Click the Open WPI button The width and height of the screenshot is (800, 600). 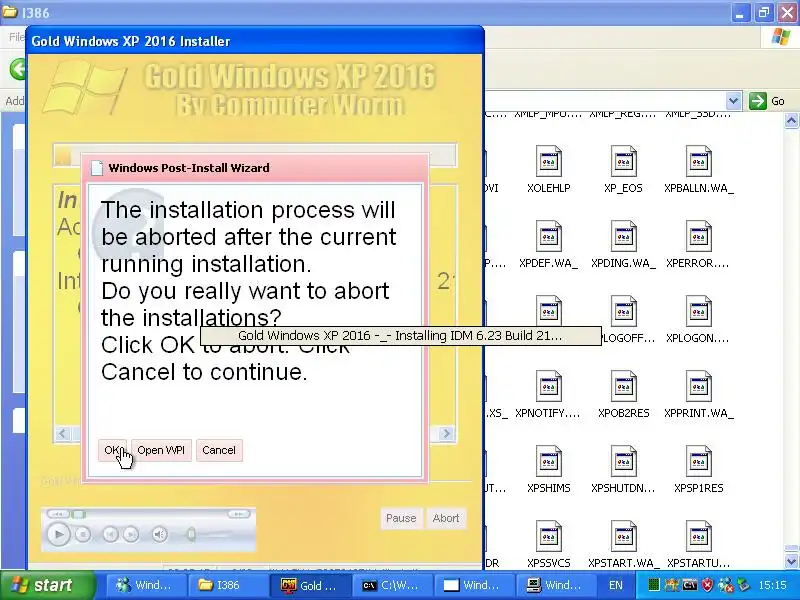pyautogui.click(x=161, y=450)
